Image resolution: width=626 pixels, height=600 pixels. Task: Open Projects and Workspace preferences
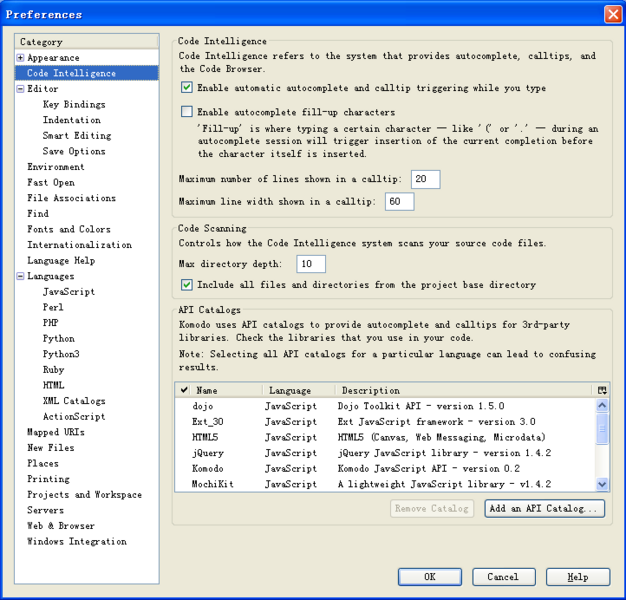click(85, 495)
